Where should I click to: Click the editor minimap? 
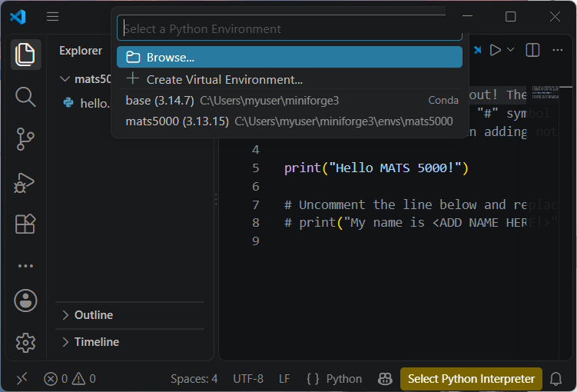tap(545, 92)
